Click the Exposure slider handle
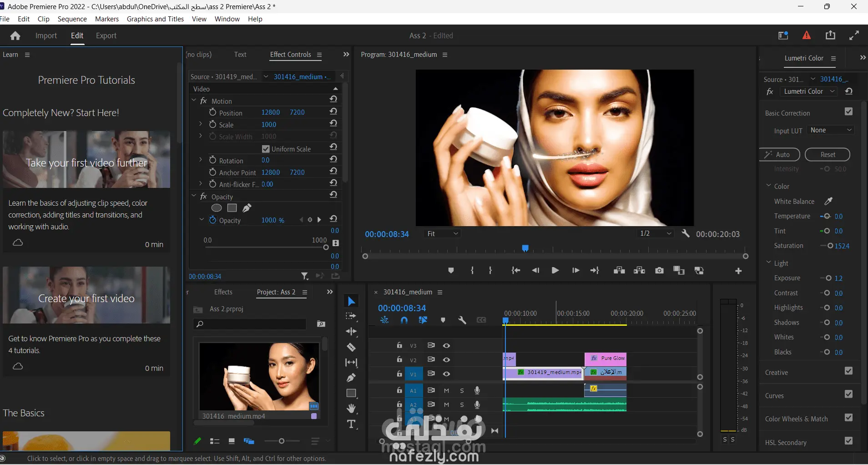The width and height of the screenshot is (868, 465). click(828, 278)
